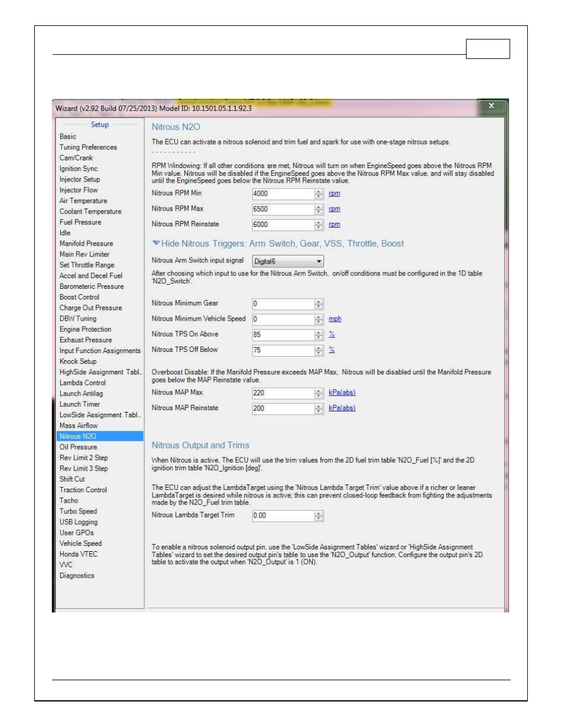Close the Wizard window
The image size is (562, 728).
click(x=491, y=106)
